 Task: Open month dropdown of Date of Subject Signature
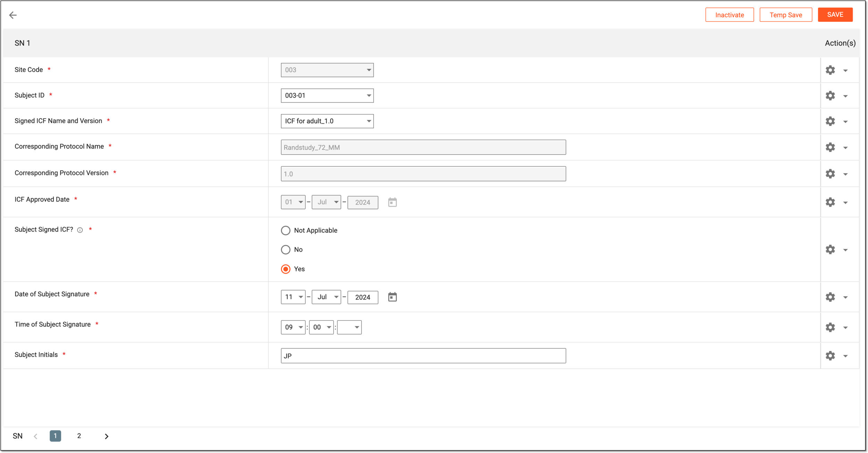(326, 297)
